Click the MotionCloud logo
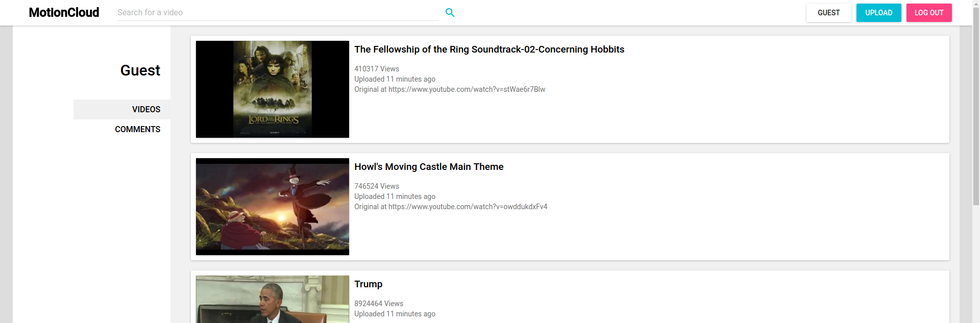The image size is (980, 323). 64,13
